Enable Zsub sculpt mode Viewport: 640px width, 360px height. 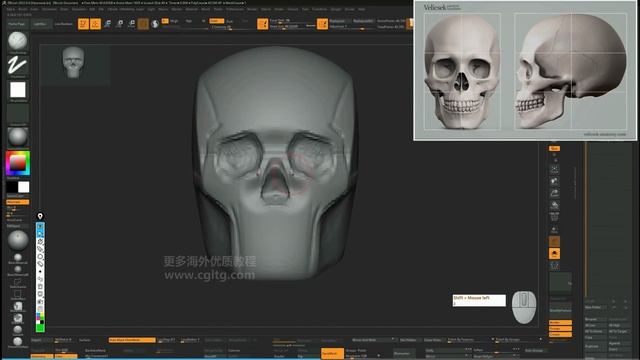click(x=230, y=21)
